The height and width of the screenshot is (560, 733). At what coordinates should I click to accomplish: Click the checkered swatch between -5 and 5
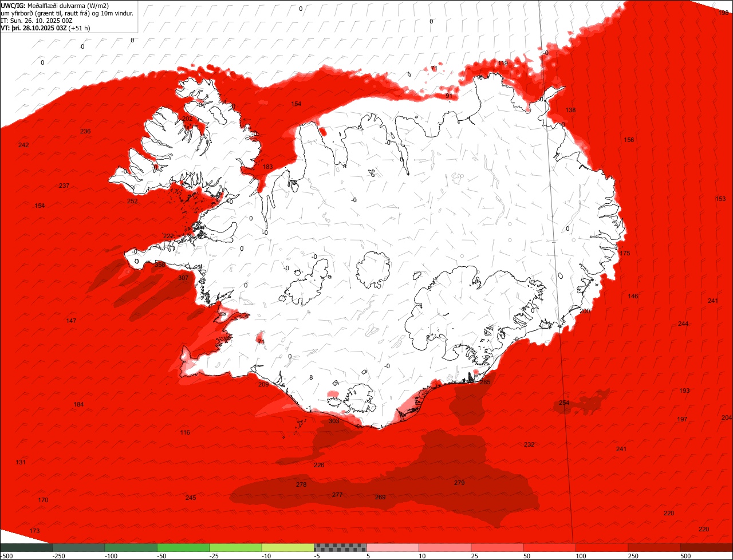coord(340,547)
